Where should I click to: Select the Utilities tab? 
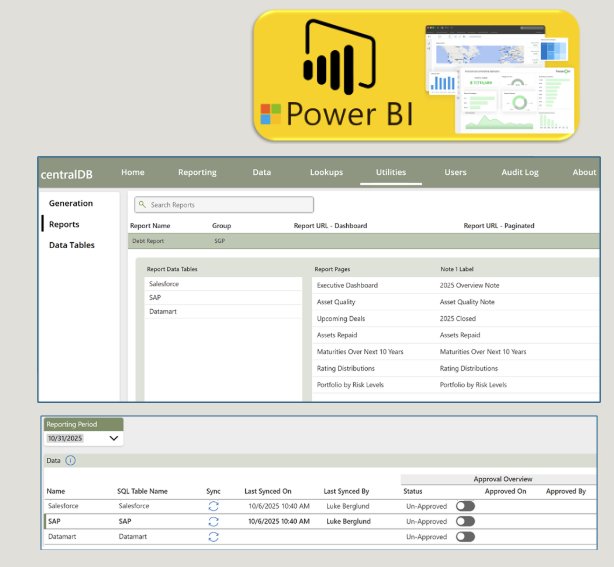pyautogui.click(x=391, y=172)
